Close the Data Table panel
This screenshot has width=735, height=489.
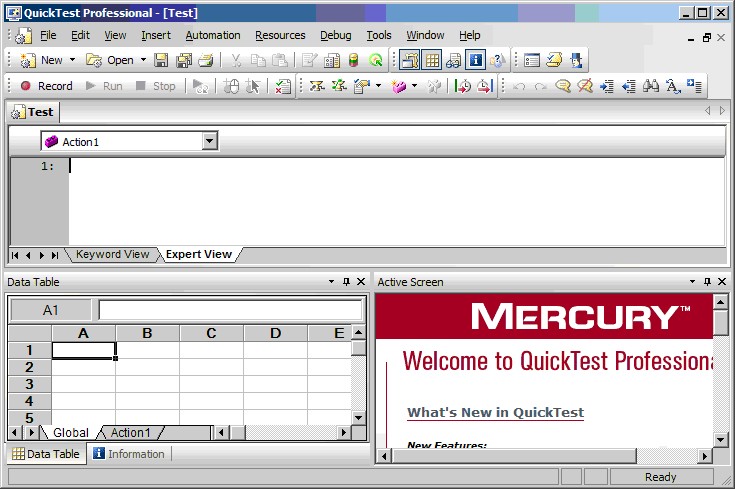tap(361, 282)
